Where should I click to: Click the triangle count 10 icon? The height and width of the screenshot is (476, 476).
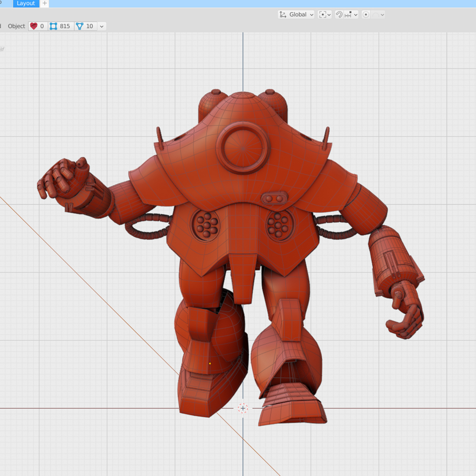(x=80, y=26)
